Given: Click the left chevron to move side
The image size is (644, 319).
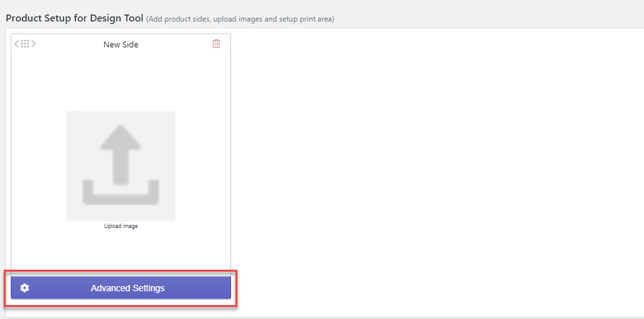Looking at the screenshot, I should point(17,44).
